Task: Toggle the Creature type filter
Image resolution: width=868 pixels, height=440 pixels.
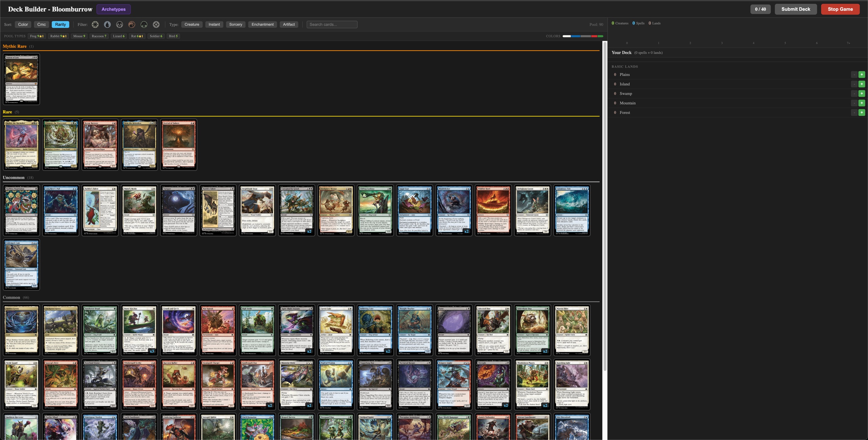Action: tap(192, 24)
